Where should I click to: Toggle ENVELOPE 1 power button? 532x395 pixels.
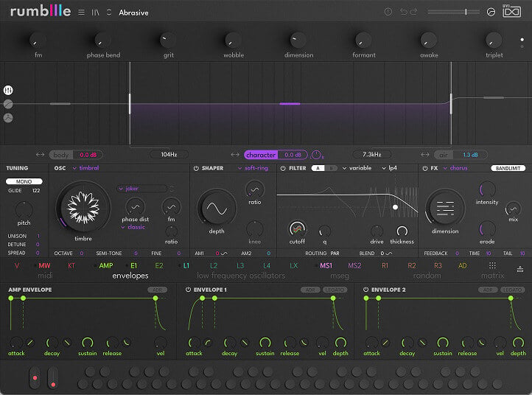point(189,290)
